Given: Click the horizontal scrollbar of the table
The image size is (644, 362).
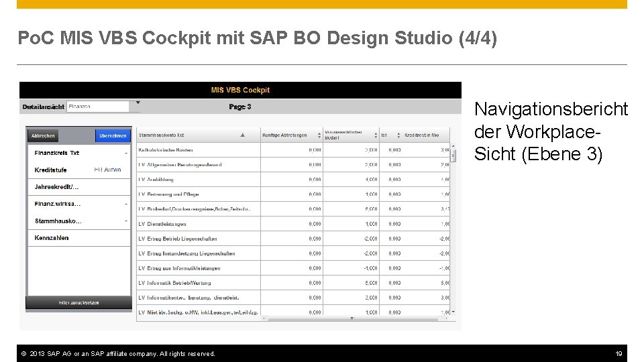Looking at the screenshot, I should tap(352, 318).
